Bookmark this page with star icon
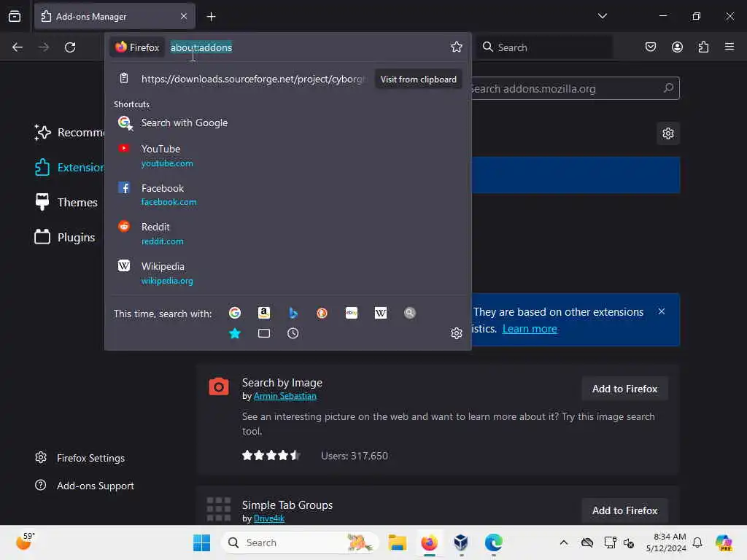Viewport: 747px width, 560px height. 457,47
